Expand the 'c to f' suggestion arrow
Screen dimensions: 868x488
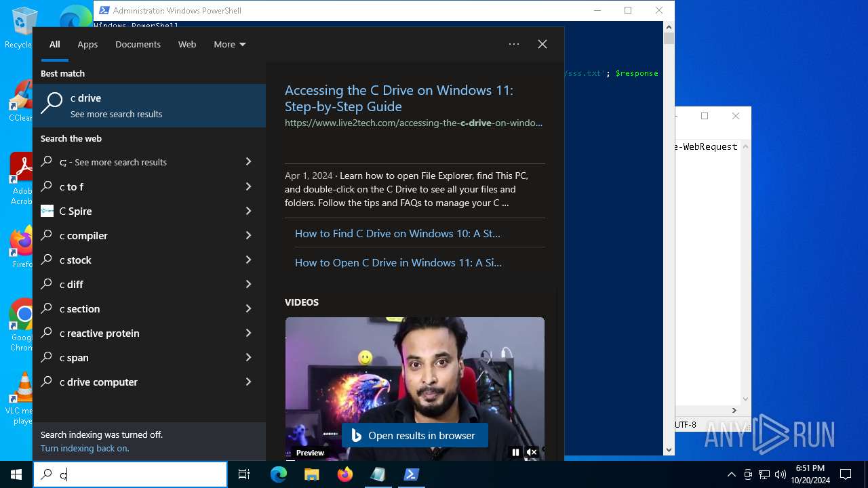click(248, 186)
